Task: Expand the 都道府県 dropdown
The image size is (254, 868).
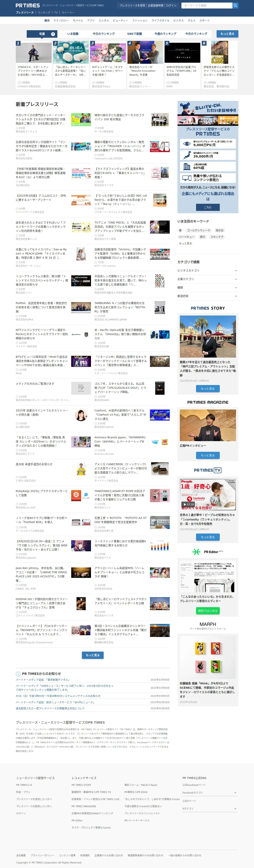Action: (208, 296)
